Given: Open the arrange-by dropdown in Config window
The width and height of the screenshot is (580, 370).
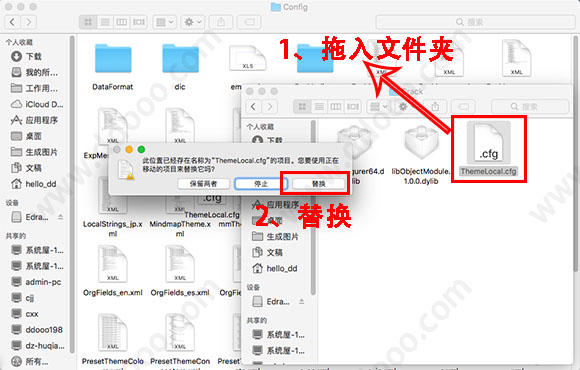Looking at the screenshot, I should (165, 22).
